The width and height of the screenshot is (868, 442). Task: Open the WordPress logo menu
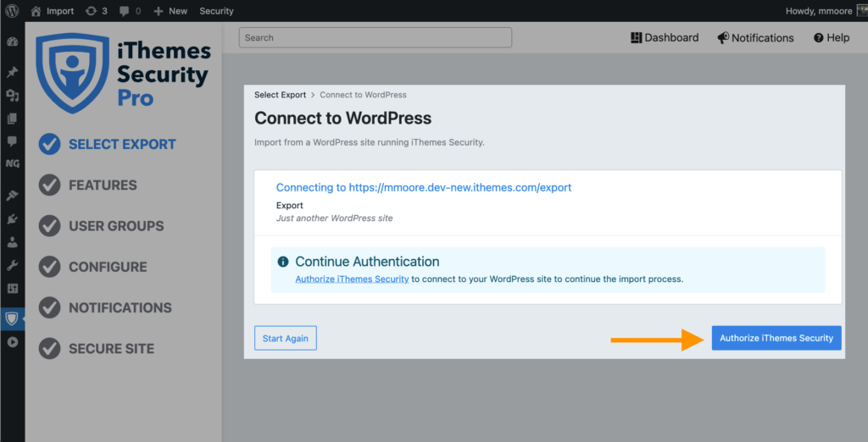(12, 10)
